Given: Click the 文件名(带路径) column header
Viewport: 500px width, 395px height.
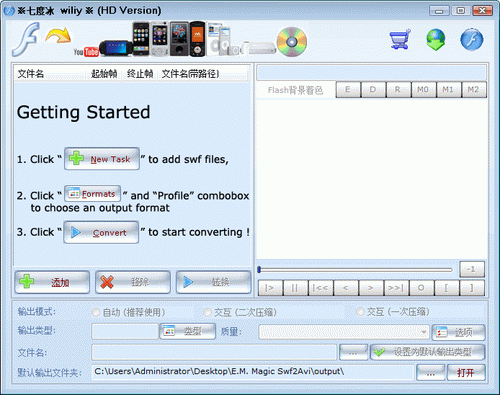Looking at the screenshot, I should pos(203,74).
